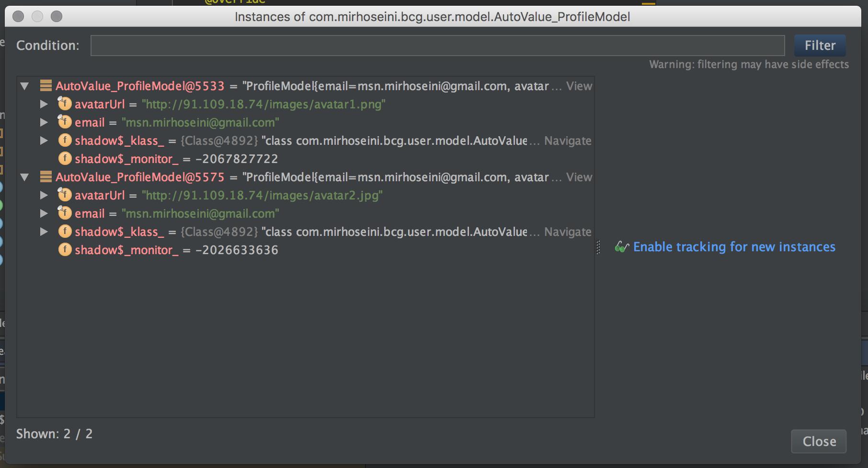Expand avatarUrl under instance 5533

coord(44,104)
